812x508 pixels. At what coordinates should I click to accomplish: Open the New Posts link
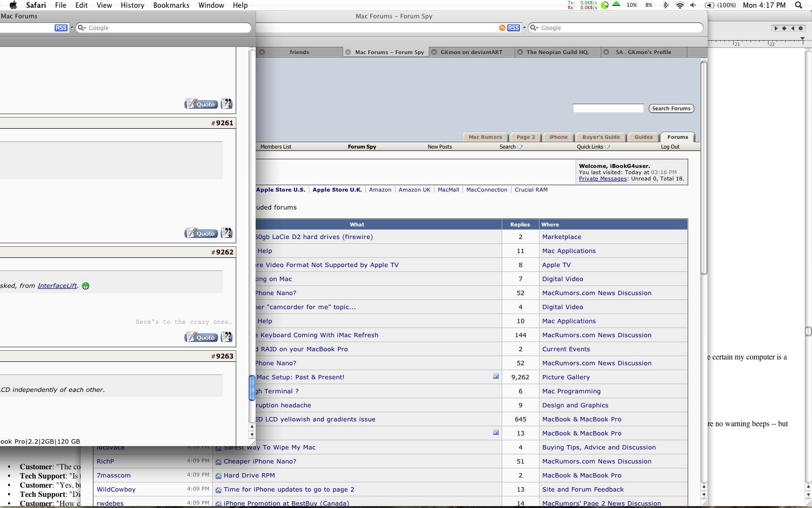click(439, 147)
